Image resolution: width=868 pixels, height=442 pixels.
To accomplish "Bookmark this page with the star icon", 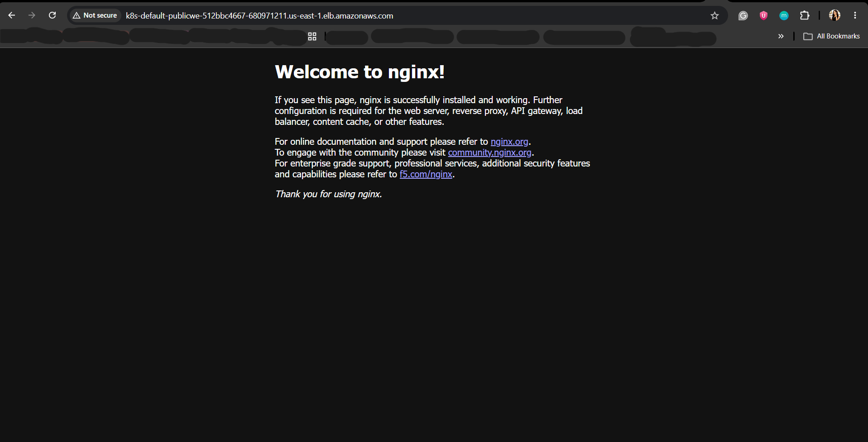I will click(715, 16).
